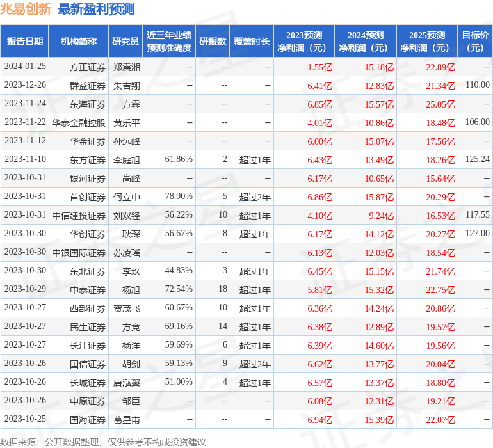
Task: Click the 1.55亿 profit value
Action: [319, 67]
